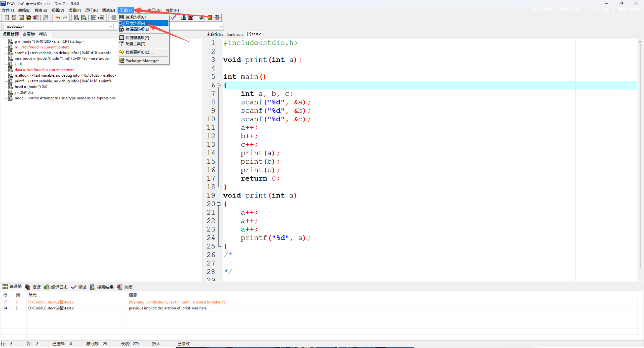644x348 pixels.
Task: Open the 编译器 bottom panel tab
Action: tap(12, 287)
